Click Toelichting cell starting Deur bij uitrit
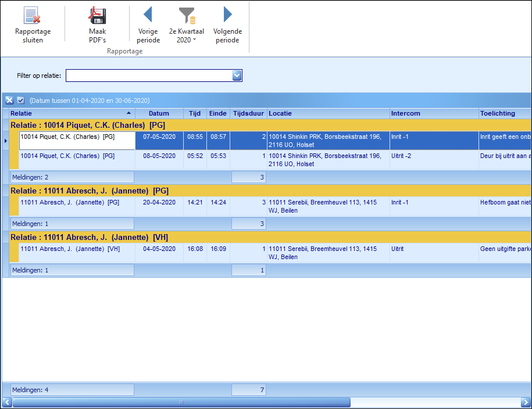 tap(505, 160)
